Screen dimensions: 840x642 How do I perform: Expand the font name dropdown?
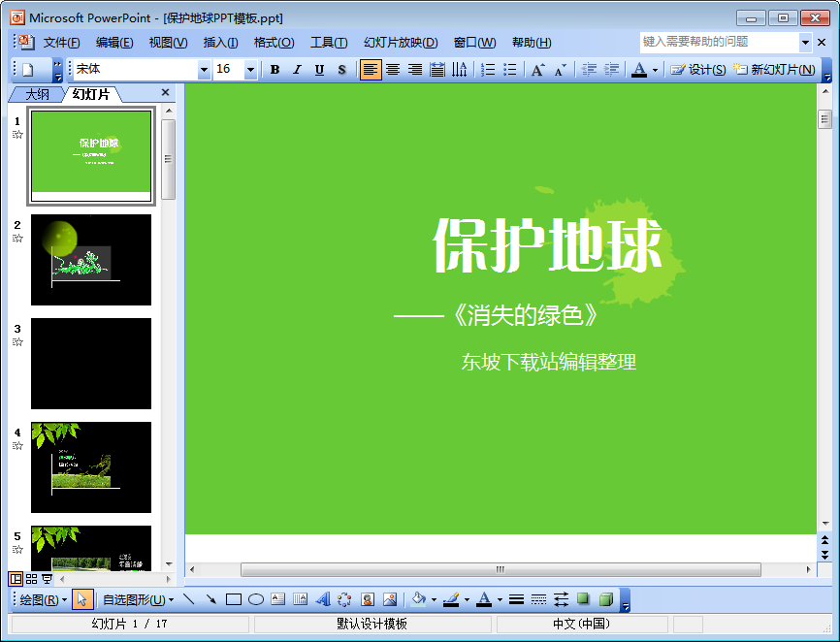coord(204,70)
